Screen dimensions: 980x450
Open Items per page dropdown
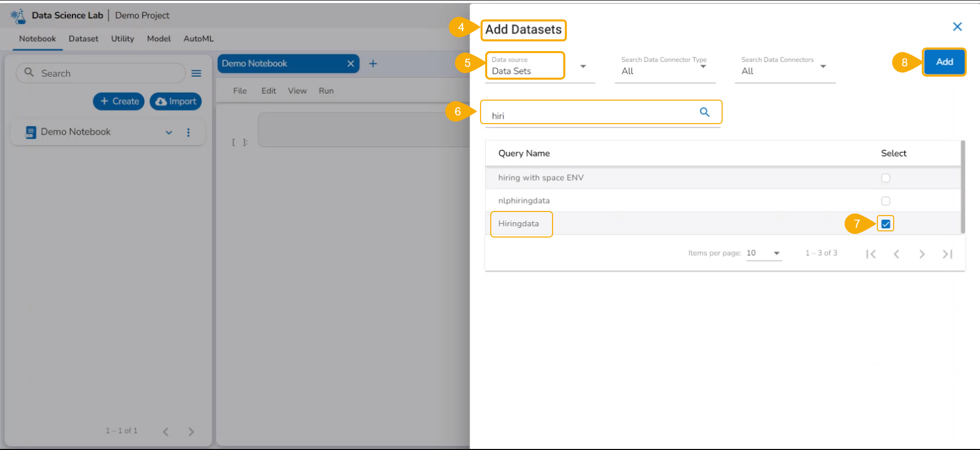click(x=764, y=253)
